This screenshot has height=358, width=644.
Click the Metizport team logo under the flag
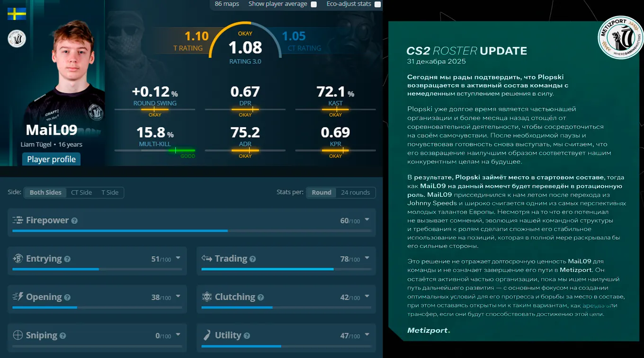17,39
